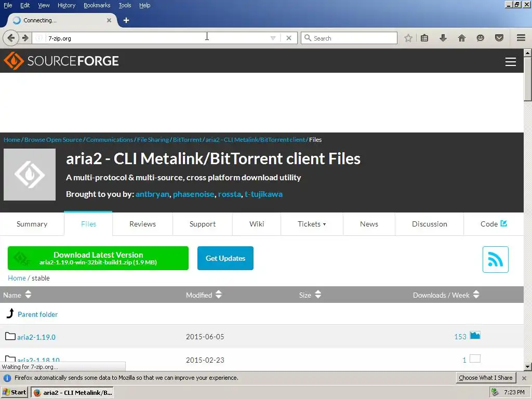Sort by Name column arrows
Viewport: 532px width, 399px height.
(x=28, y=295)
